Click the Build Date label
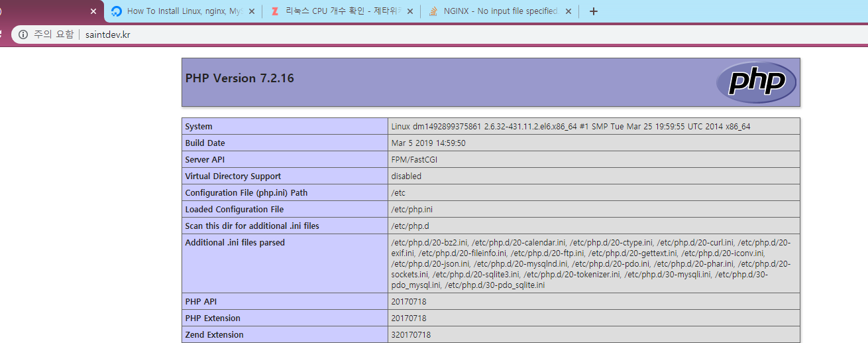The width and height of the screenshot is (868, 343). [x=205, y=143]
